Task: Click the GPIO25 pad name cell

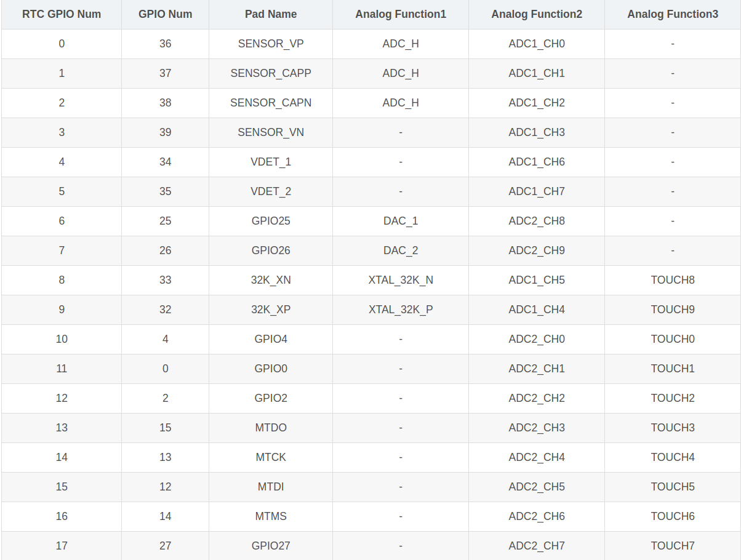Action: pyautogui.click(x=271, y=221)
